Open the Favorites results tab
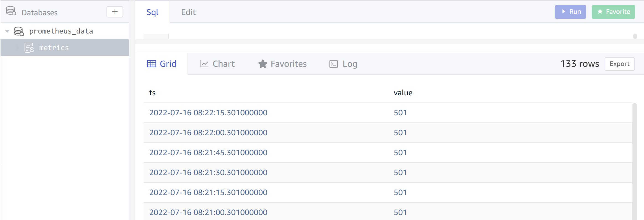This screenshot has height=220, width=644. coord(282,64)
